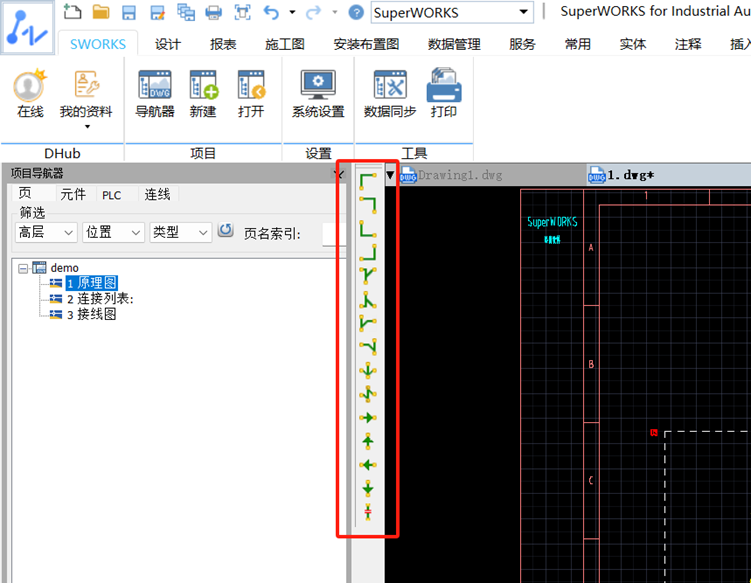Select the green up-pointing arrow connection
The height and width of the screenshot is (583, 751).
pos(368,441)
